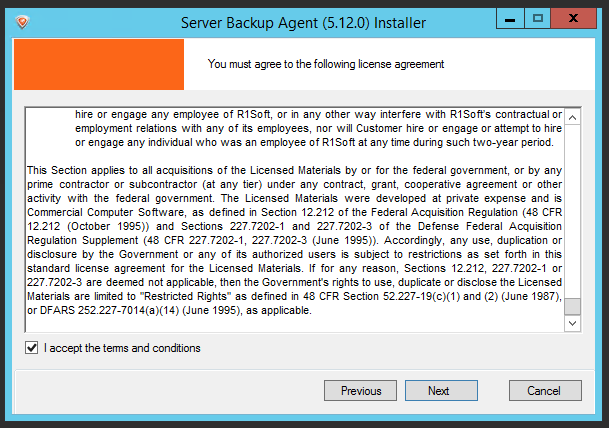
Task: Click the installer window title text
Action: (304, 21)
